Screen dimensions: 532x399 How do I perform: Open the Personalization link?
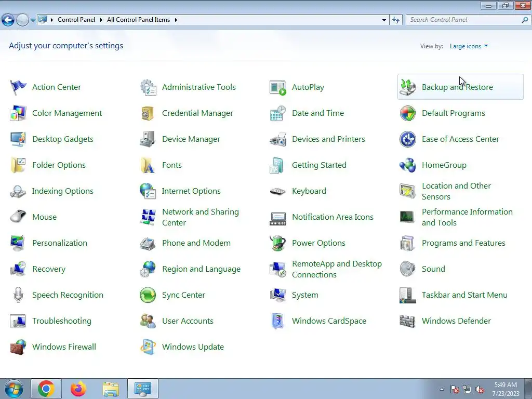60,243
